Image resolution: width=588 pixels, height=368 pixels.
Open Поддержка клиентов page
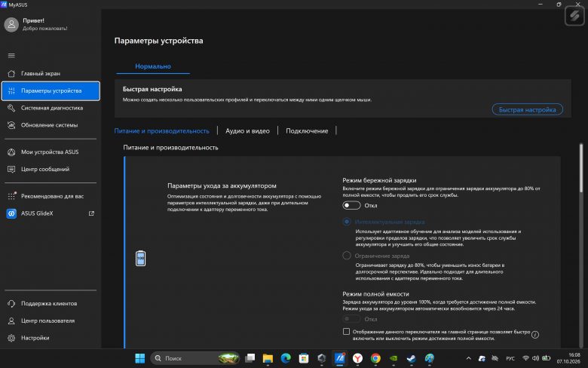(51, 304)
